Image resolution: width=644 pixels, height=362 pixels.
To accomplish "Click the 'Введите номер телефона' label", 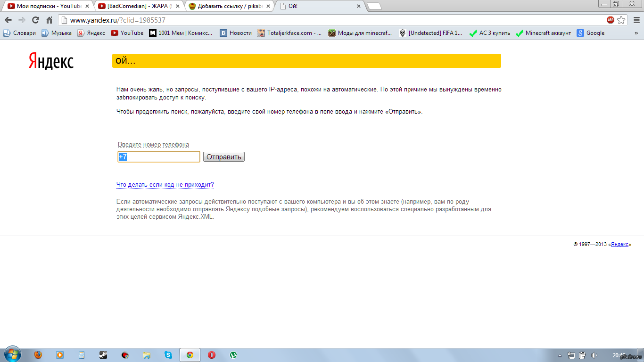I will (x=153, y=145).
